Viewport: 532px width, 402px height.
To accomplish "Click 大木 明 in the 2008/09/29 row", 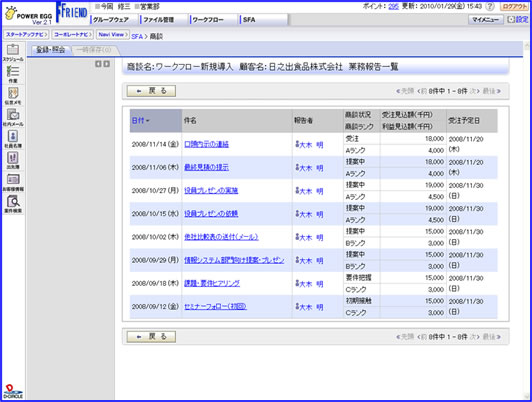I will pyautogui.click(x=311, y=261).
